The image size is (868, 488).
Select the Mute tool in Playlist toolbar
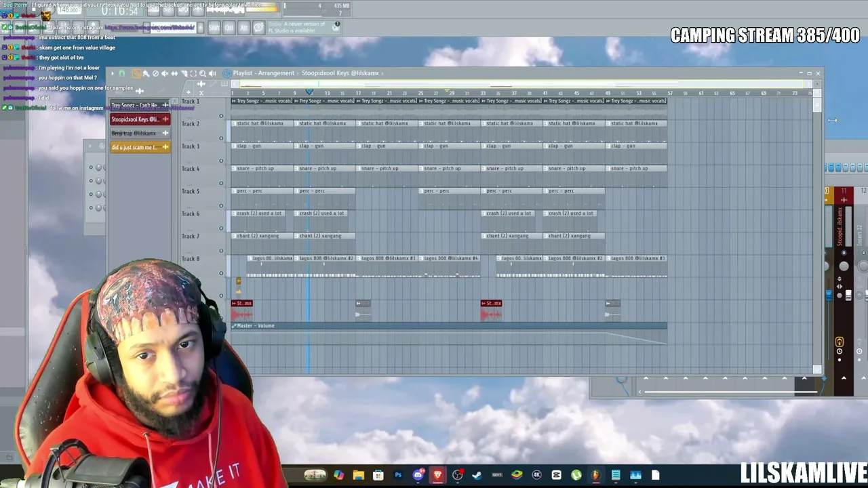165,73
